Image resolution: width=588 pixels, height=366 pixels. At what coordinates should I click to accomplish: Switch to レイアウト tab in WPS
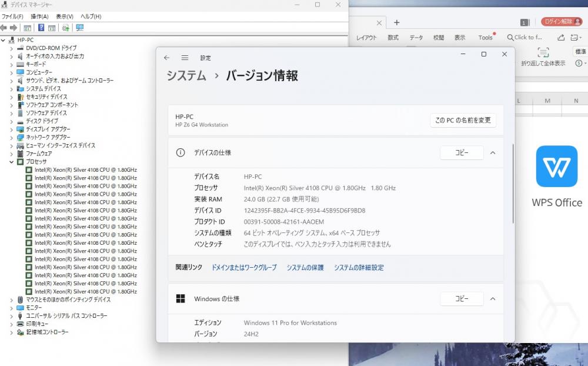click(366, 38)
